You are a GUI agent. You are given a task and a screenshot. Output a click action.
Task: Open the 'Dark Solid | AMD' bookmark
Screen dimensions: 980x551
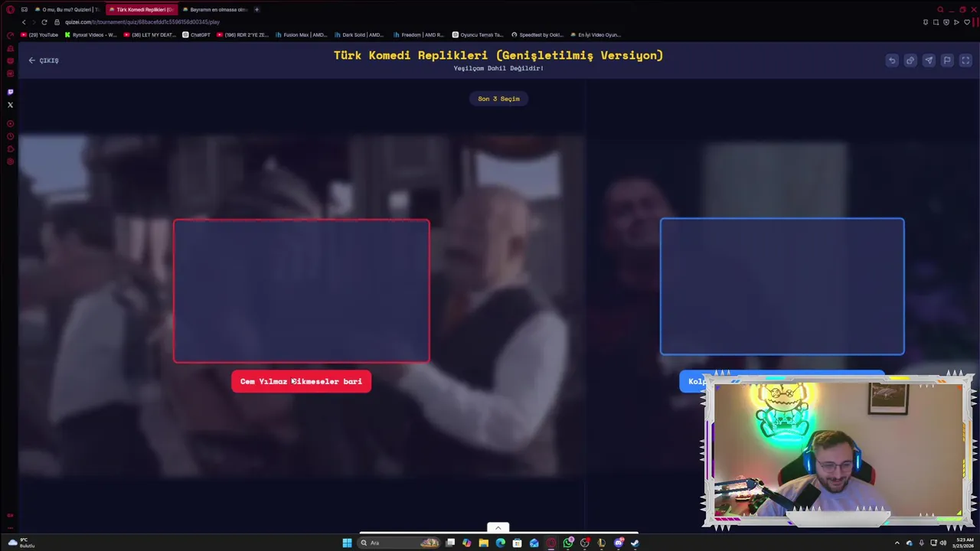coord(361,34)
